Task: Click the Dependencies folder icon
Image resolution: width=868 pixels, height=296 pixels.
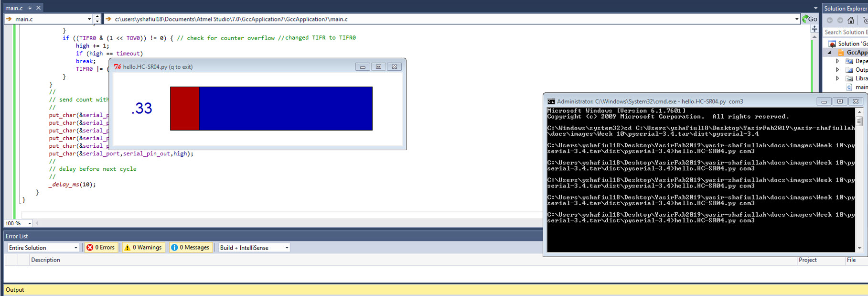Action: [849, 61]
